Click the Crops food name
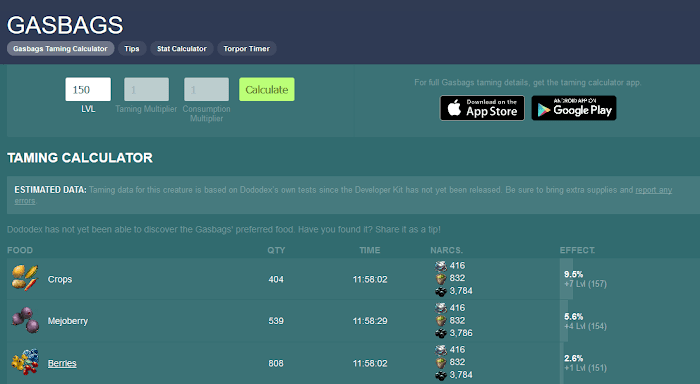This screenshot has width=700, height=384. click(60, 280)
